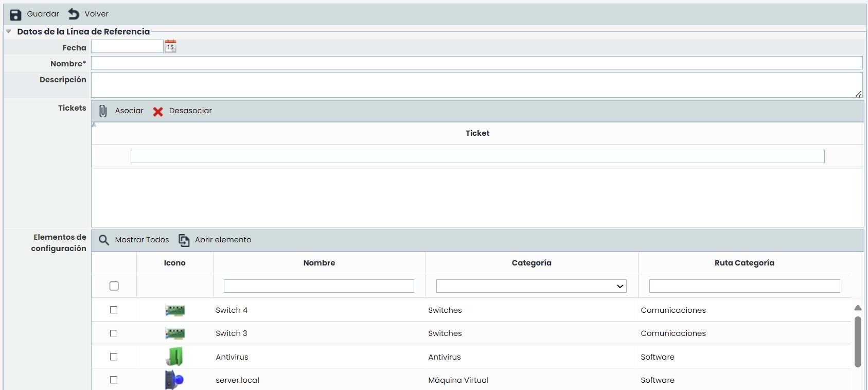Click the Mostrar Todos magnifier icon
Viewport: 868px width, 390px height.
tap(104, 240)
